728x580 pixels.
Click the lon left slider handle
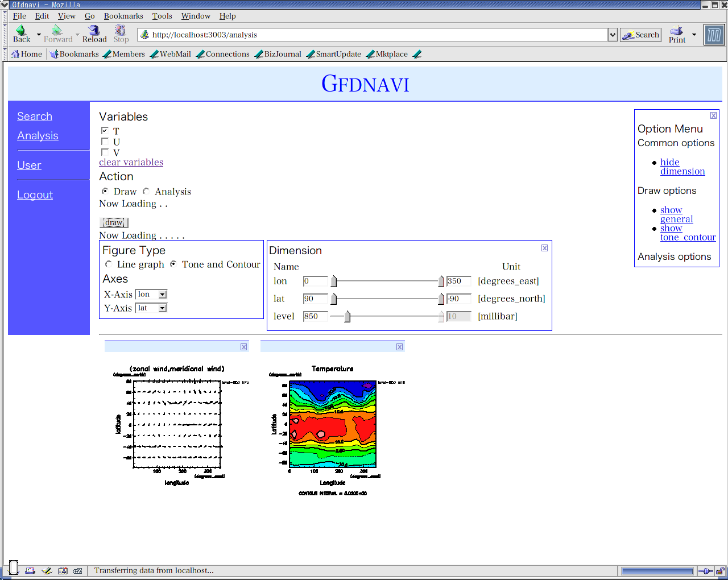[334, 281]
